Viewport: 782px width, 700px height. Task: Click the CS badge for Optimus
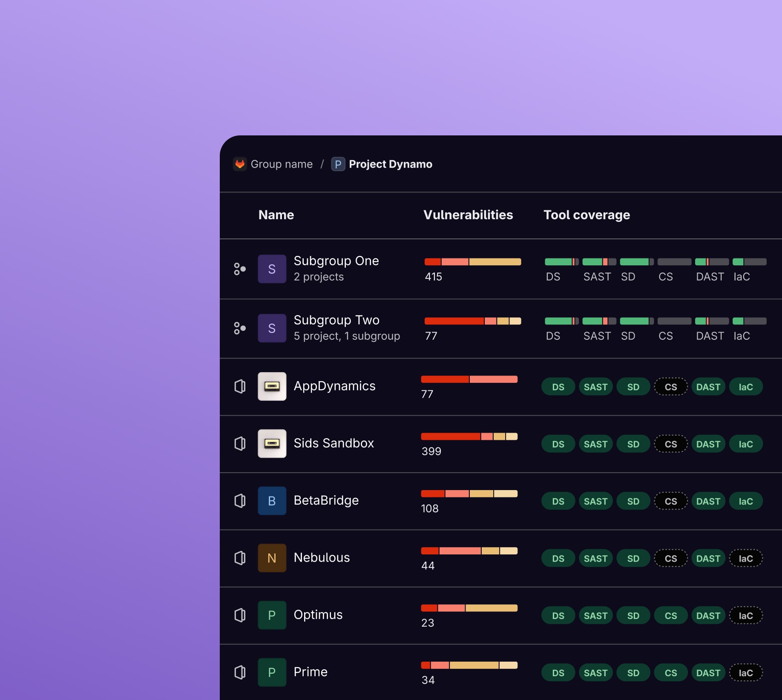671,616
